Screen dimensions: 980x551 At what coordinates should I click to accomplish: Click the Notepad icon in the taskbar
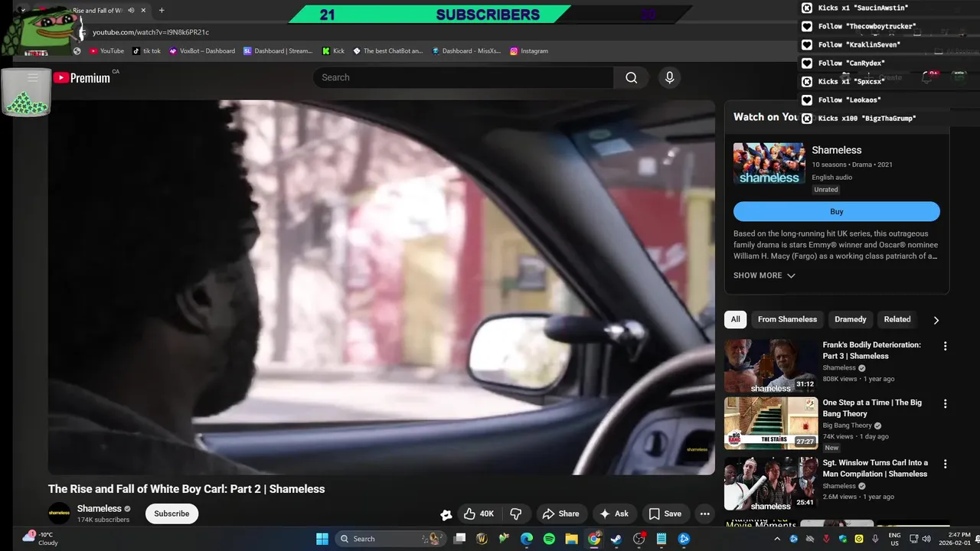point(661,539)
